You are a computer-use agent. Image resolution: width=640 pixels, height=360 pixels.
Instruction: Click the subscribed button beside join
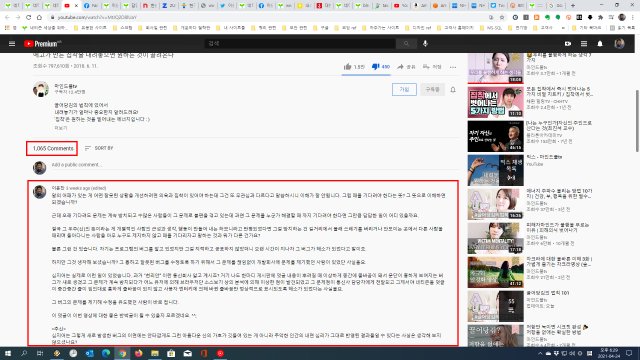click(432, 89)
